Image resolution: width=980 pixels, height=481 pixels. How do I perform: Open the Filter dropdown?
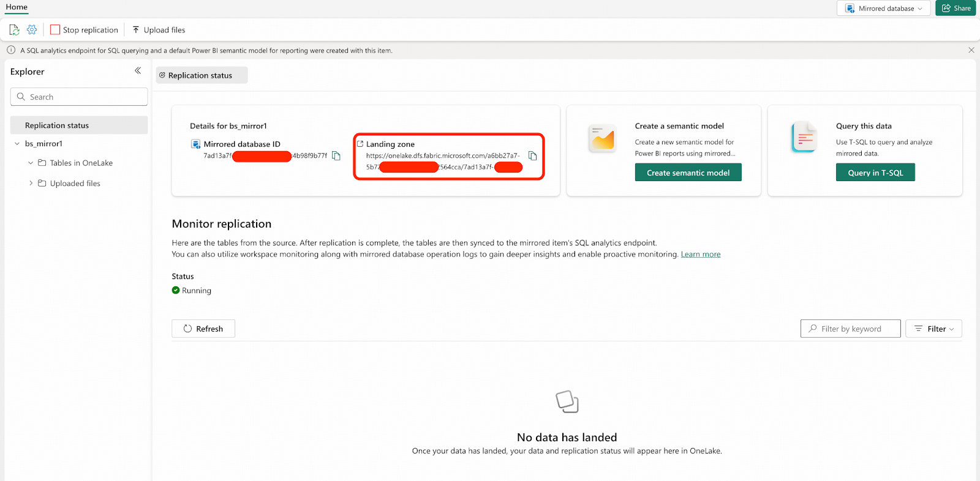coord(933,329)
